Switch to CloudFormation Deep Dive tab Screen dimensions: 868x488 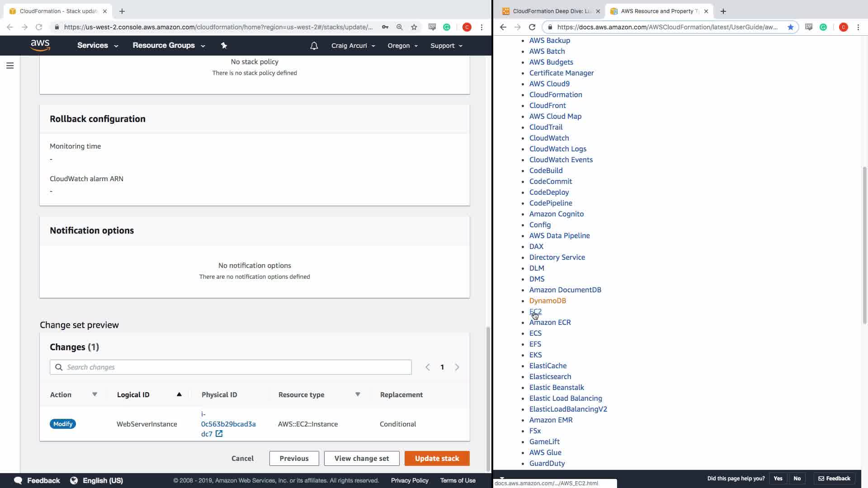[550, 11]
